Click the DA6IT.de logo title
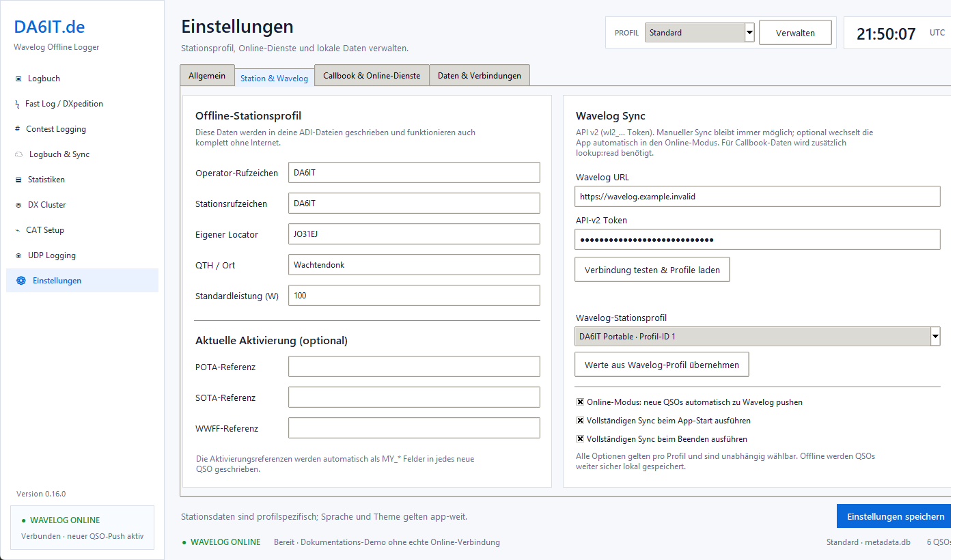This screenshot has width=970, height=560. pyautogui.click(x=49, y=27)
